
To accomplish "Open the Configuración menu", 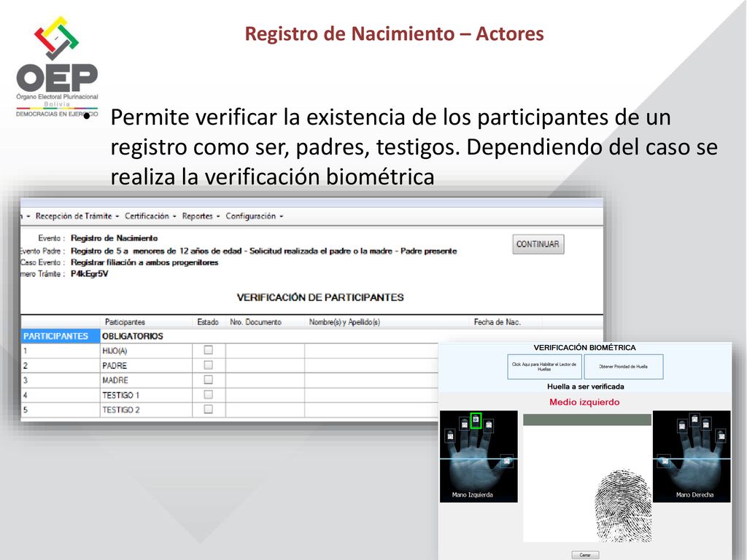I will tap(254, 216).
